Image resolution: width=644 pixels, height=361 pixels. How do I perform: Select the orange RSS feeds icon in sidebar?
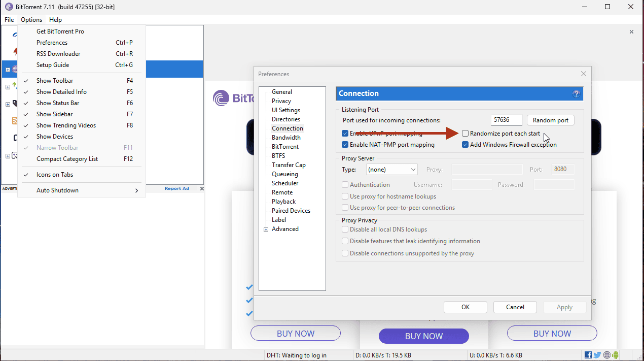click(15, 121)
